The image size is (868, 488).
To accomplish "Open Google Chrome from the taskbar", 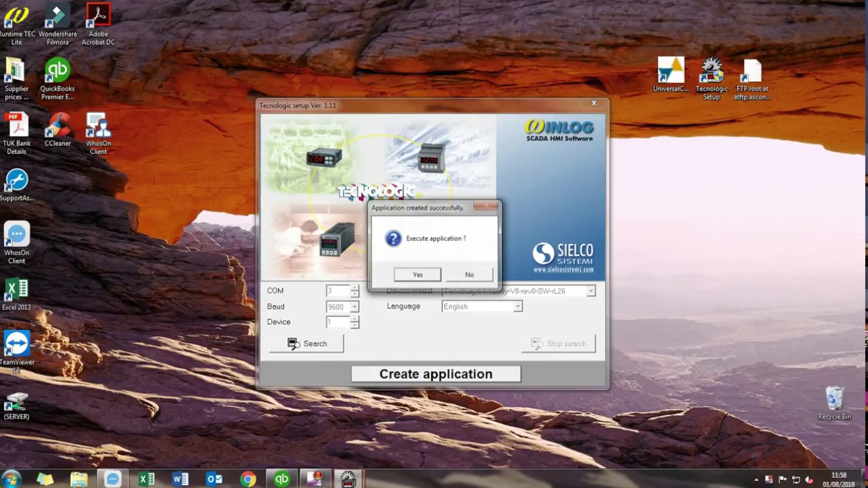I will [x=248, y=479].
